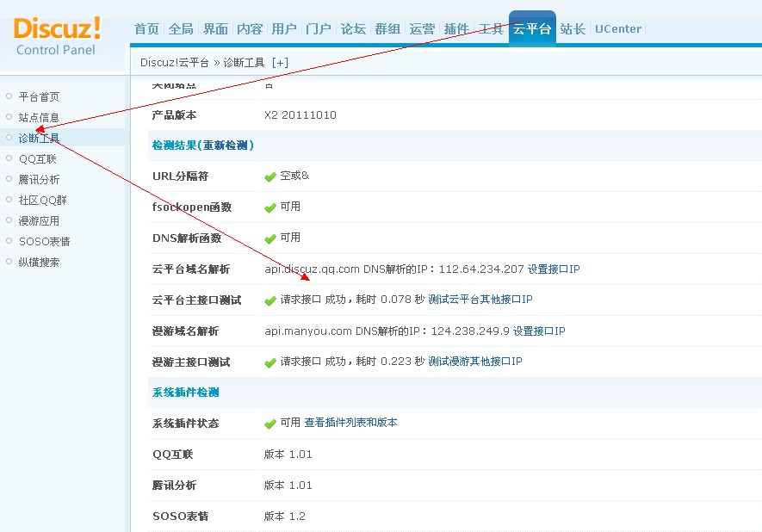Click the 版本 1.01 value for 腾讯分析
762x532 pixels.
pos(288,485)
